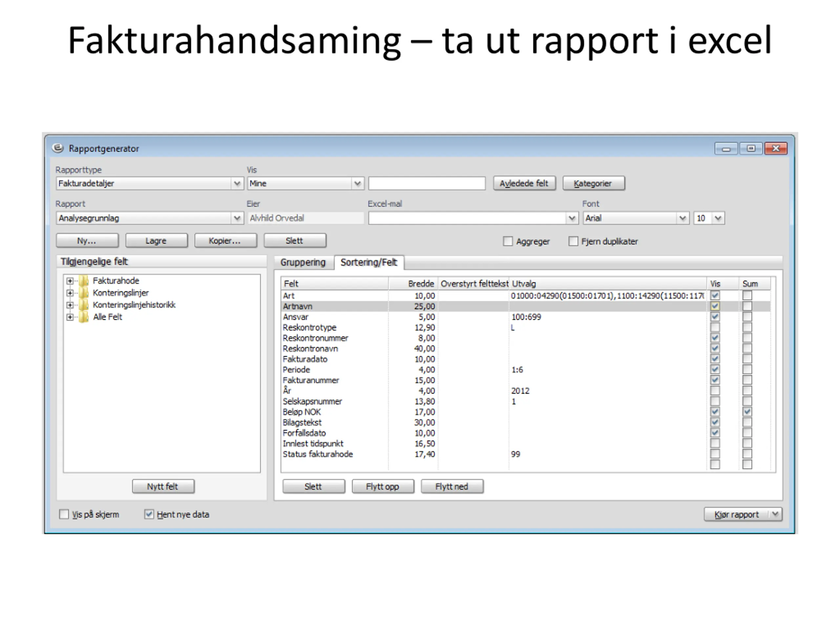The image size is (840, 630).
Task: Toggle Sum checkbox for the Ansvar row
Action: [747, 317]
